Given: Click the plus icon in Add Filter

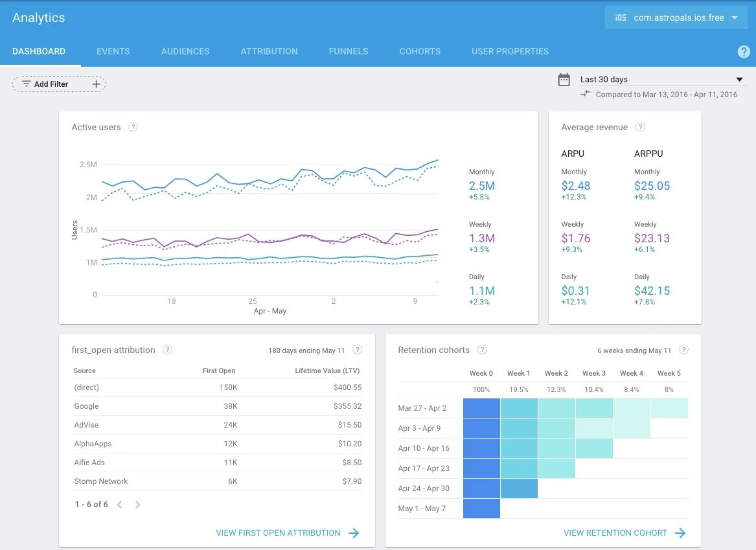Looking at the screenshot, I should 96,84.
